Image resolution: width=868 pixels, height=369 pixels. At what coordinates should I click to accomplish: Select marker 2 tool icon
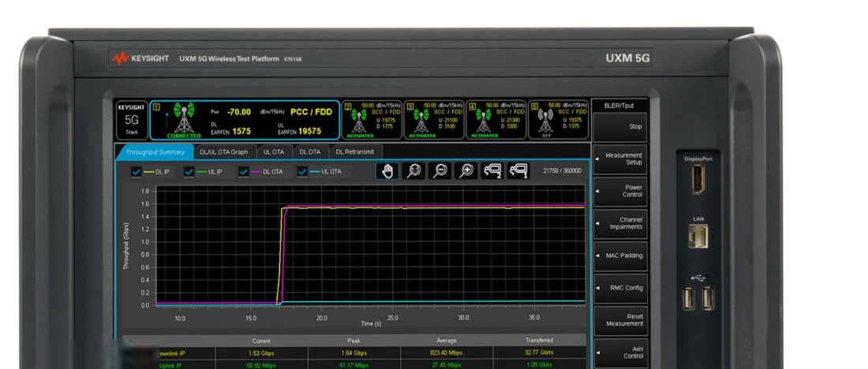(492, 171)
